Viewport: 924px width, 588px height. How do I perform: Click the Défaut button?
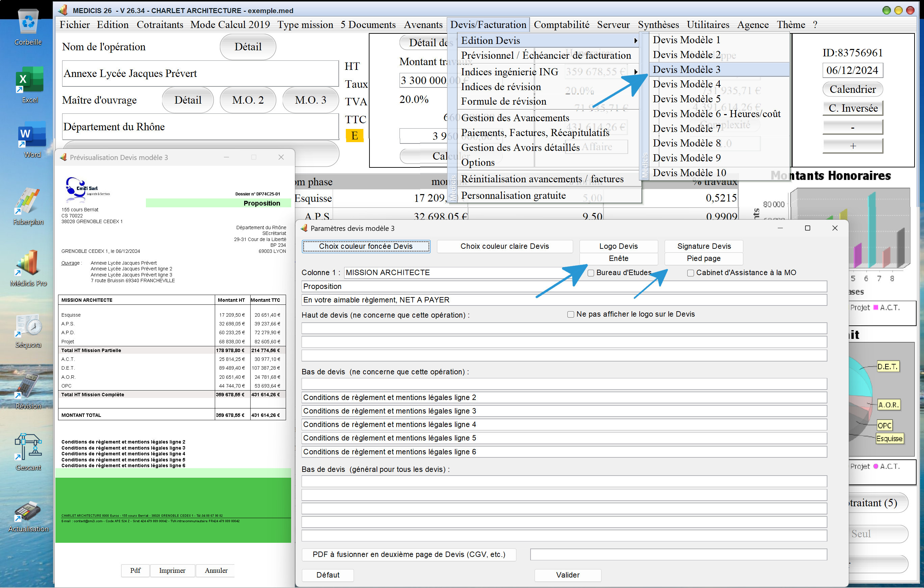[x=328, y=575]
